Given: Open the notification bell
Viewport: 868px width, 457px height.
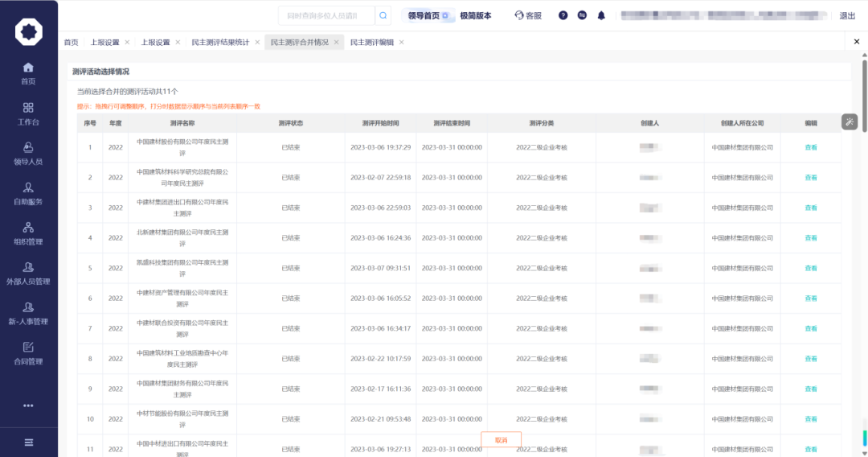Looking at the screenshot, I should 601,15.
